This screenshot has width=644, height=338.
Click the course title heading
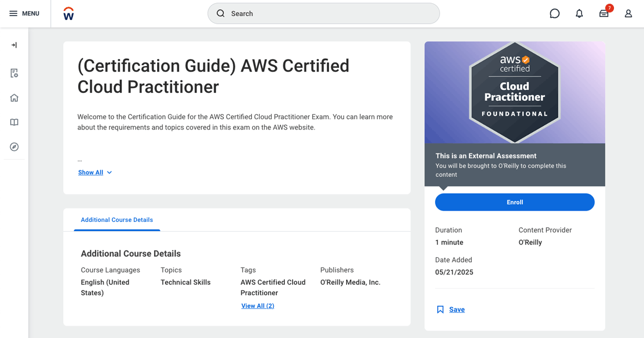pos(214,76)
